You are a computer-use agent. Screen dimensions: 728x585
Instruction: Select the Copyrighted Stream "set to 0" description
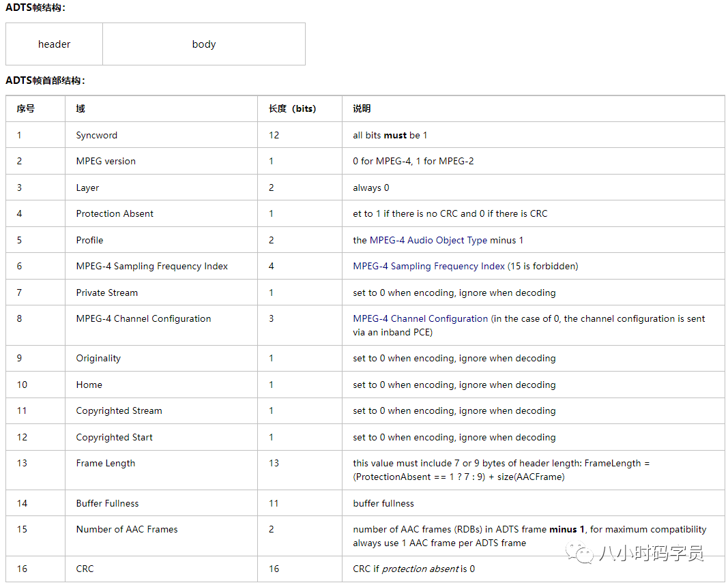[x=454, y=410]
